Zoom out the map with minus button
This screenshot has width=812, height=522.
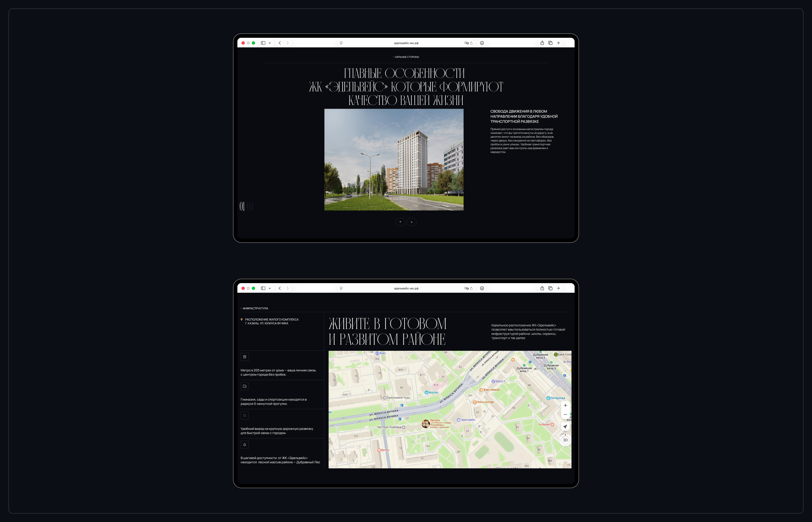pyautogui.click(x=565, y=415)
